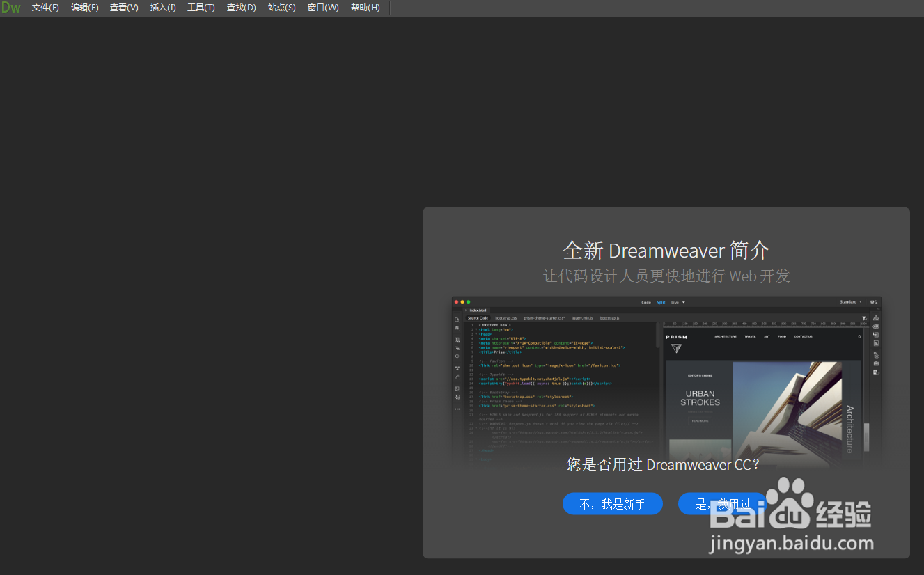Click the Dreamweaver interface preview image
The height and width of the screenshot is (575, 924).
pyautogui.click(x=666, y=381)
